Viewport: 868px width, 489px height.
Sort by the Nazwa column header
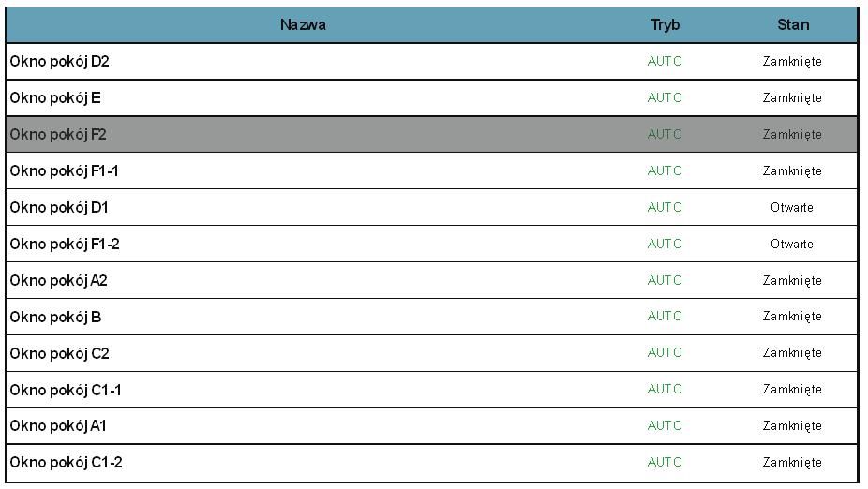pos(303,25)
